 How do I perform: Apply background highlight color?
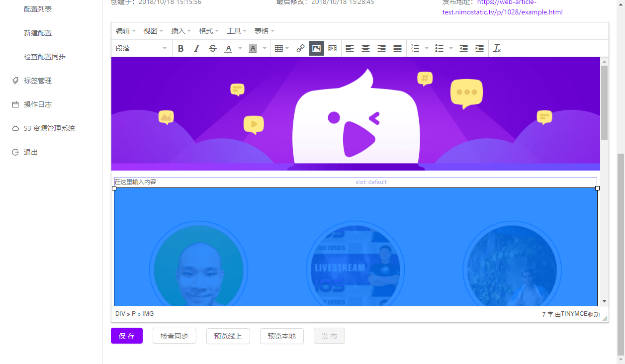pyautogui.click(x=253, y=48)
